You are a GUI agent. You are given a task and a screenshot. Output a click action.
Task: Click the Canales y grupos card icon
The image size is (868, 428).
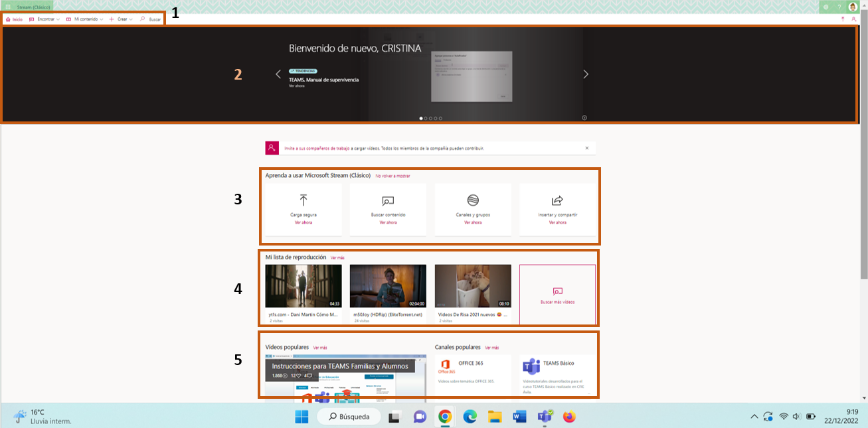[473, 200]
